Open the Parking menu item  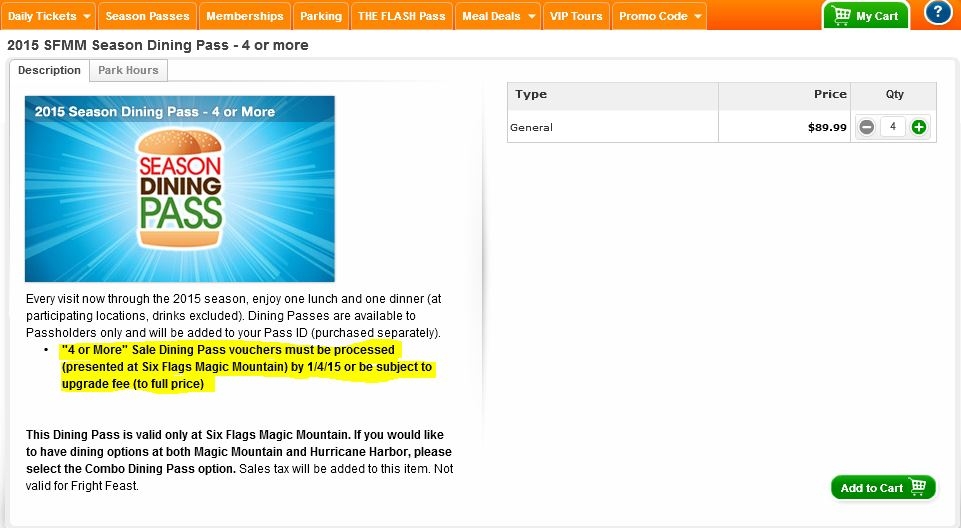(x=321, y=16)
